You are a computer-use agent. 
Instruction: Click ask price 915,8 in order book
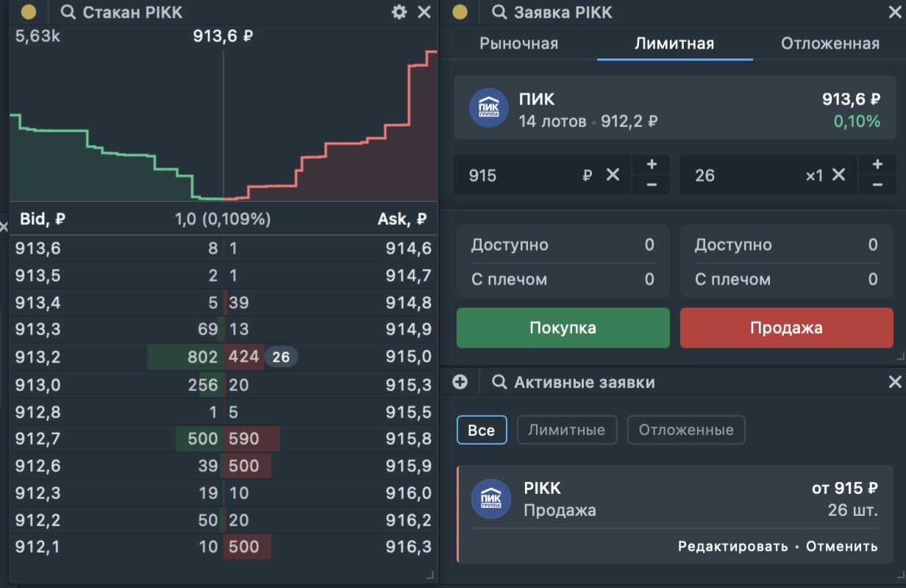pyautogui.click(x=409, y=439)
